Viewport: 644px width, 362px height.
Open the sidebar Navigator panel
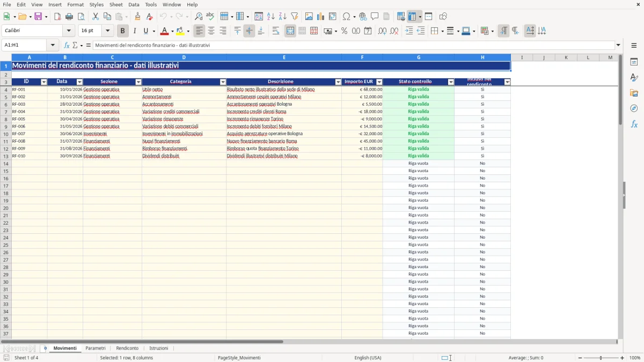[634, 108]
